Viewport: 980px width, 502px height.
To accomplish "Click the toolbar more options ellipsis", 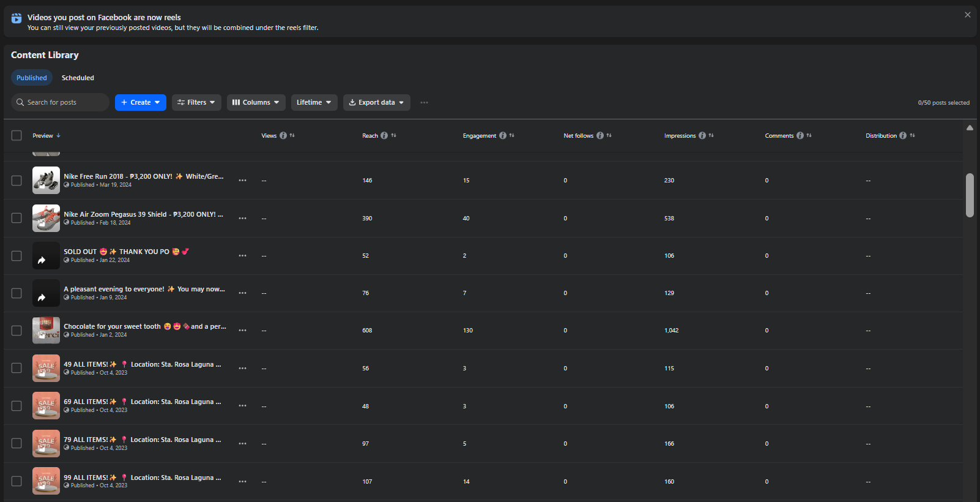I will click(x=424, y=103).
